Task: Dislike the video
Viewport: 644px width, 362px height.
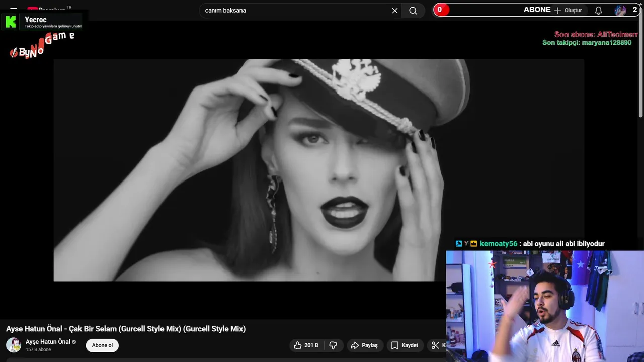Action: click(333, 345)
